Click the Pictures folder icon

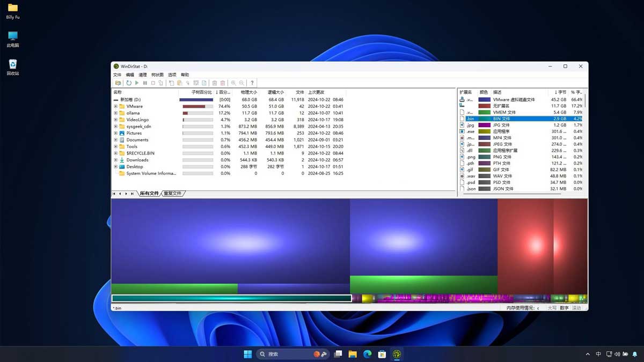(x=122, y=133)
